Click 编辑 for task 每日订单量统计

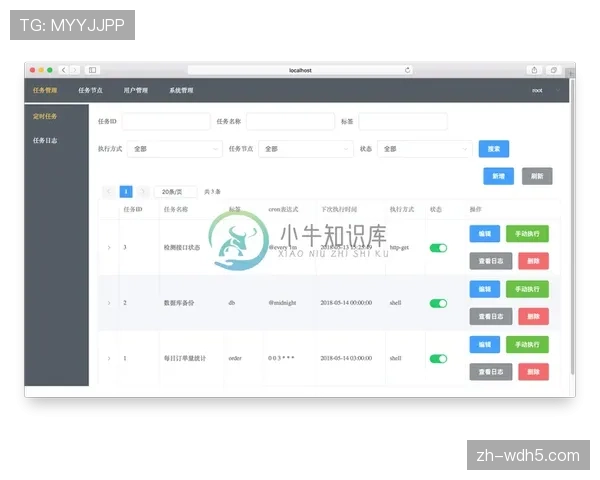tap(484, 344)
